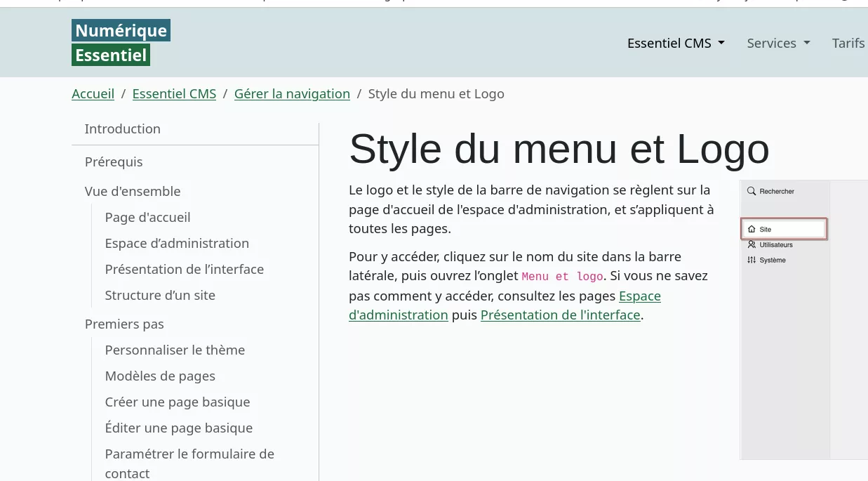
Task: Open Vue d'ensemble sidebar section
Action: coord(133,191)
